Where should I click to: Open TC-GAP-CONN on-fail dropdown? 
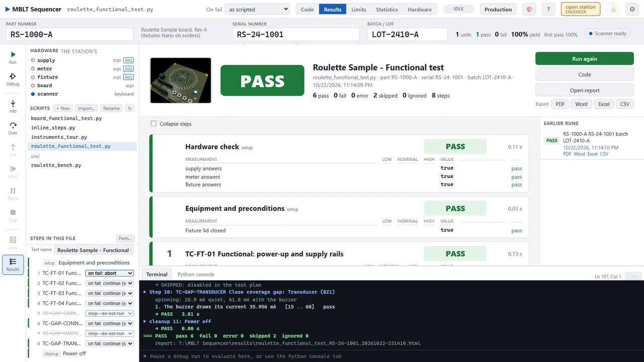(110, 323)
